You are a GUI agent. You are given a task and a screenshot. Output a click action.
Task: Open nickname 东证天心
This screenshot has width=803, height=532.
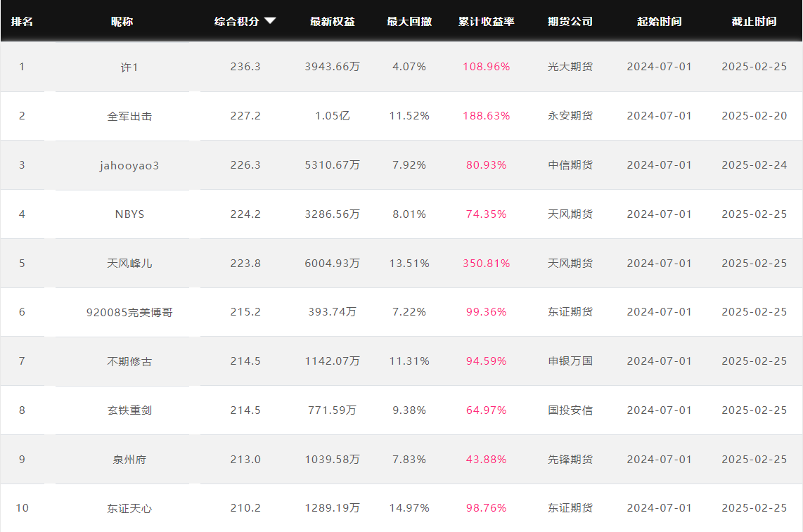click(x=129, y=508)
